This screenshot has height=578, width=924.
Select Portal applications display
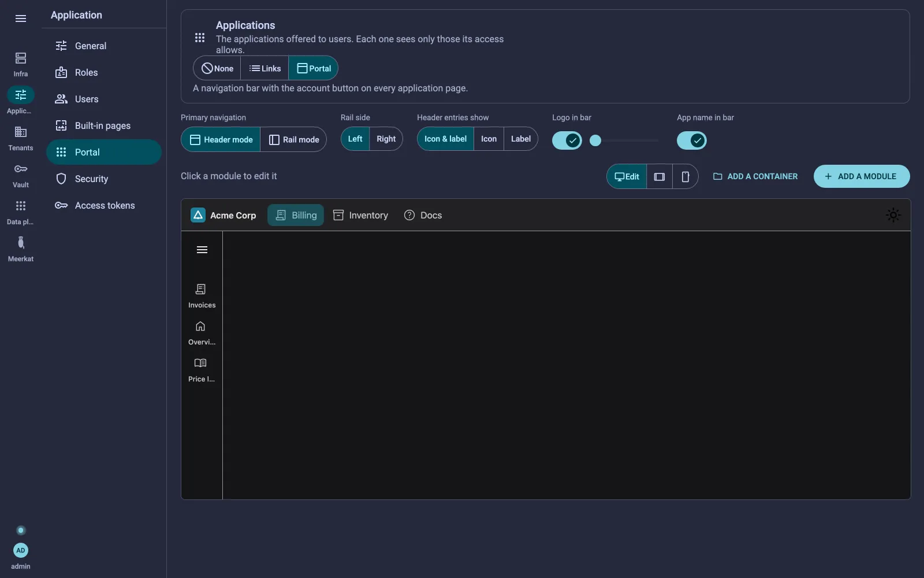tap(314, 68)
